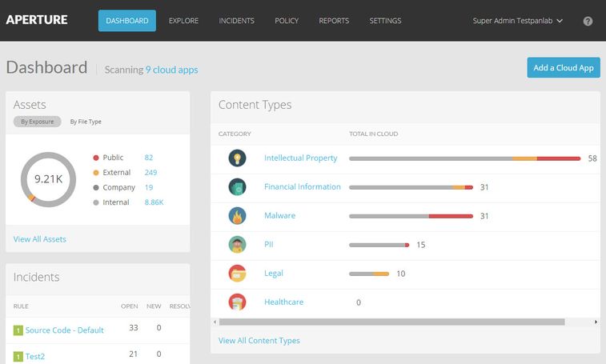Click View All Content Types link
Viewport: 606px width, 364px height.
pos(259,341)
